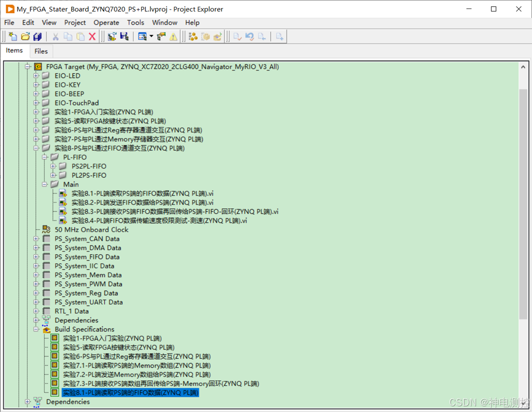
Task: Select 实验8.2-PL端发送FIFO数据给PS端 VI
Action: pos(142,202)
